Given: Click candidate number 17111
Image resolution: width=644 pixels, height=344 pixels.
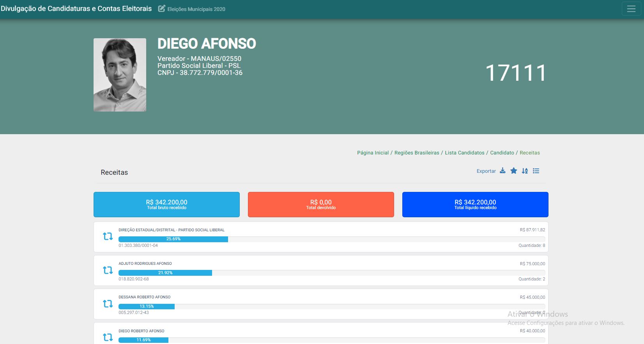Looking at the screenshot, I should (516, 73).
